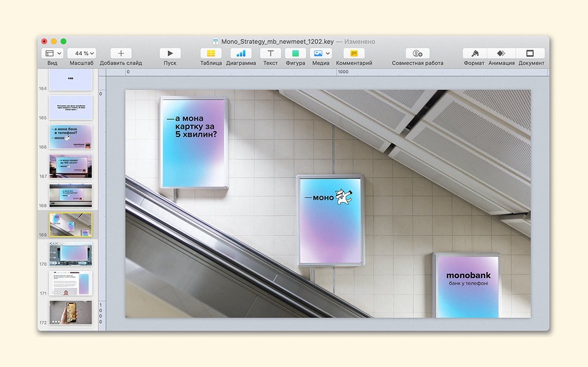Click the poster reading 'а мона картку за 5 хвилин?'

pyautogui.click(x=194, y=143)
